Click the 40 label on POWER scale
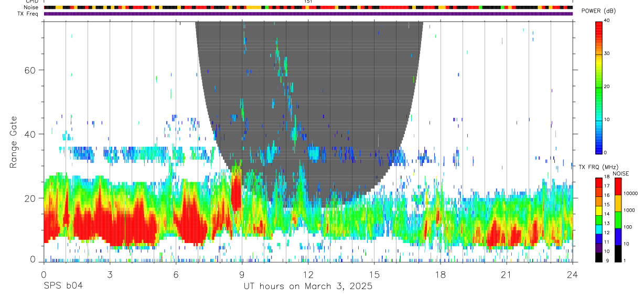This screenshot has height=297, width=644. pos(607,20)
